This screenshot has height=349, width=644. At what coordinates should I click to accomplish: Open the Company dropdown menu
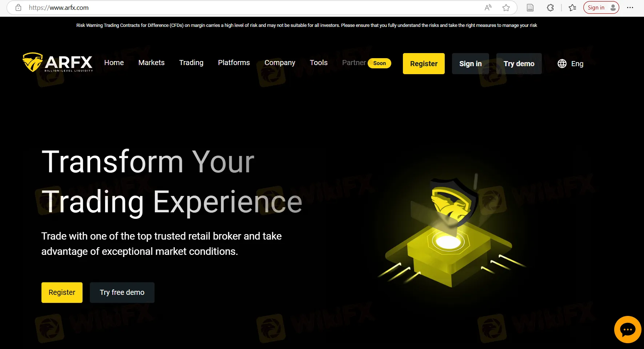click(x=280, y=63)
